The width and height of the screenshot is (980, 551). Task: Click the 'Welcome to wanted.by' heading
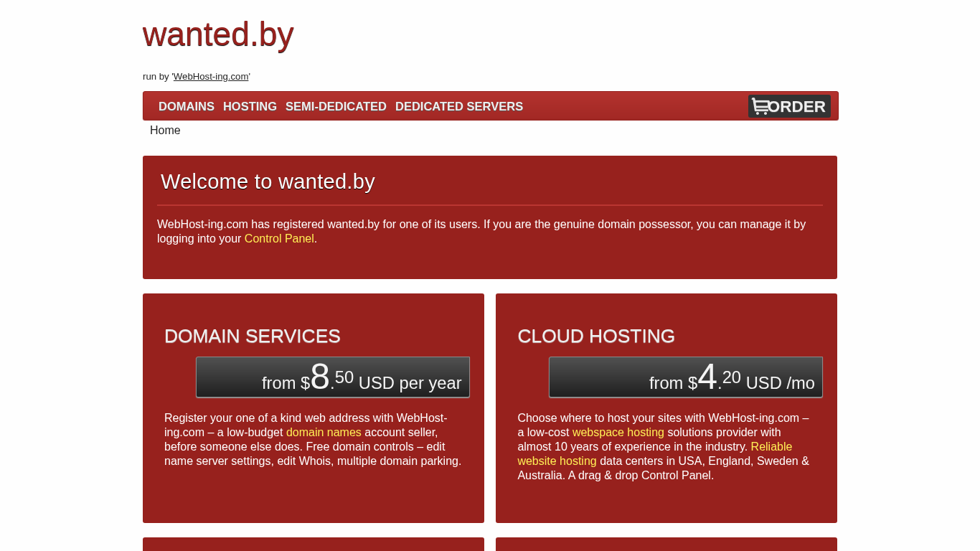[x=268, y=182]
